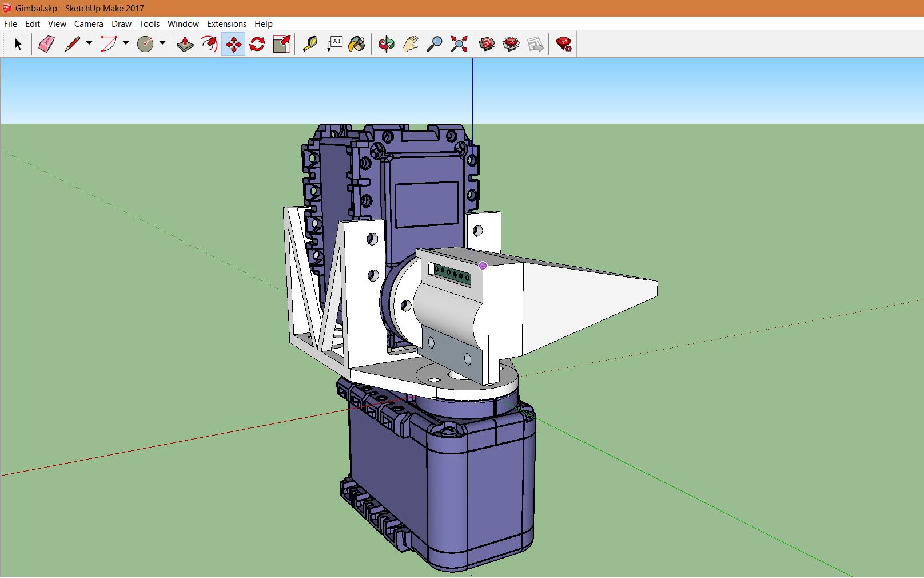This screenshot has width=924, height=578.
Task: Open the 3D Warehouse
Action: [487, 44]
